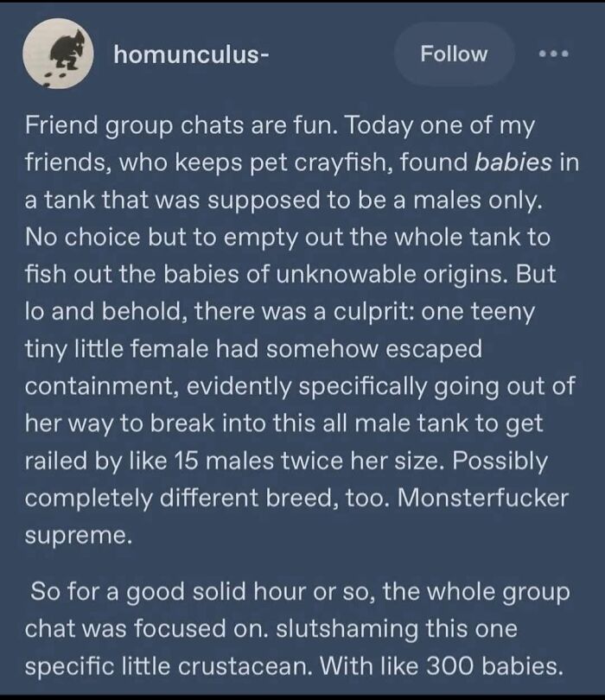Viewport: 605px width, 700px height.
Task: Click the italicized word 'babies'
Action: (x=513, y=162)
